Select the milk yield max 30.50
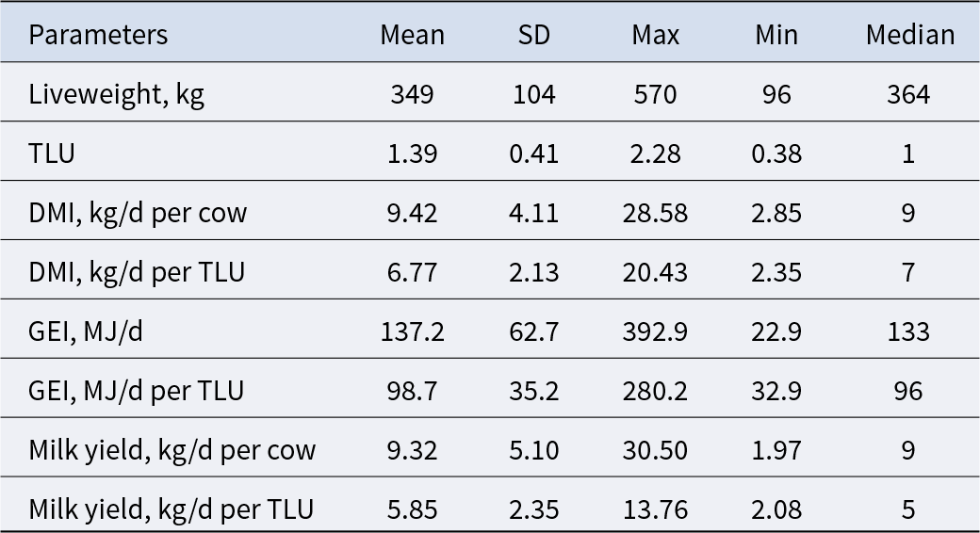Screen dimensions: 980x533 655,450
